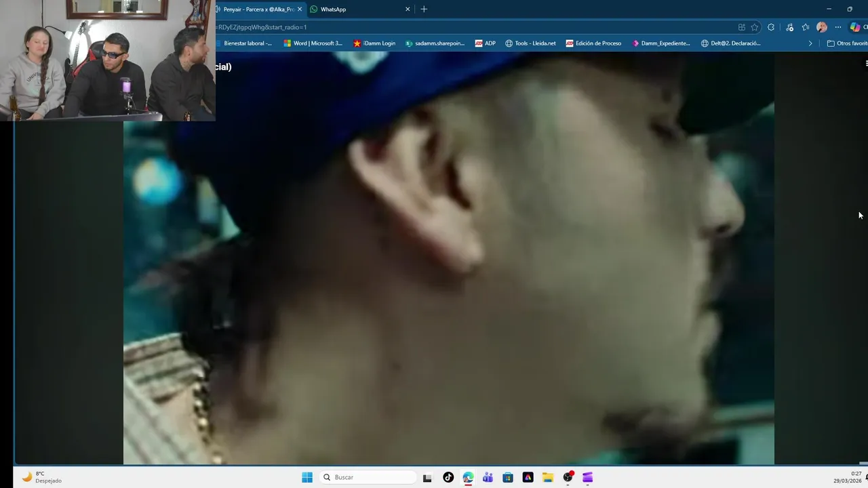
Task: Open the Favorites list icon in toolbar
Action: tap(806, 27)
